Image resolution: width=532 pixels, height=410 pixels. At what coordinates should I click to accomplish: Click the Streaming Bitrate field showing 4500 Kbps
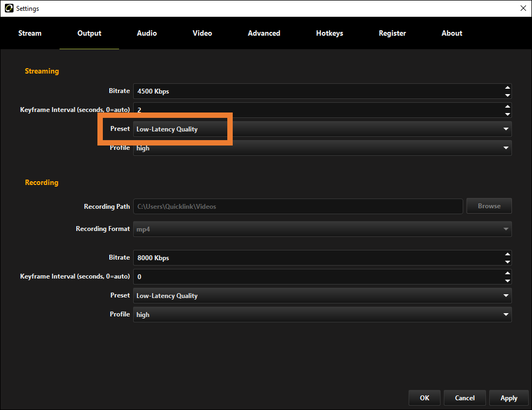click(x=323, y=91)
